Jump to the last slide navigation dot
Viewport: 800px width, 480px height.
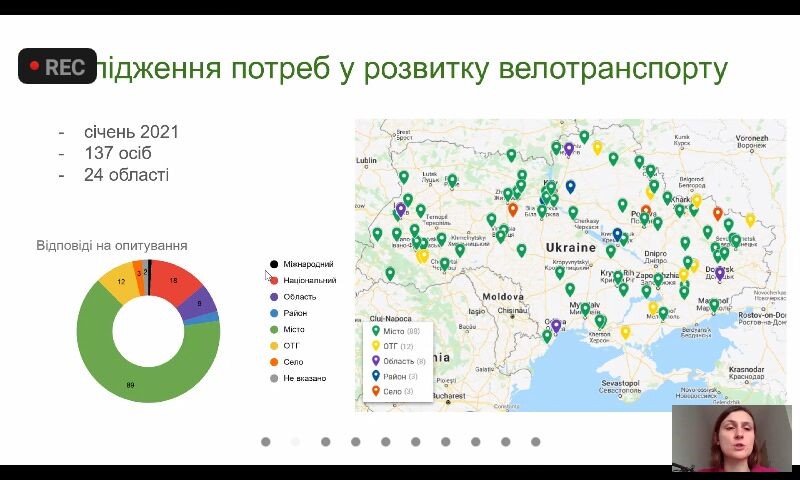pos(535,442)
